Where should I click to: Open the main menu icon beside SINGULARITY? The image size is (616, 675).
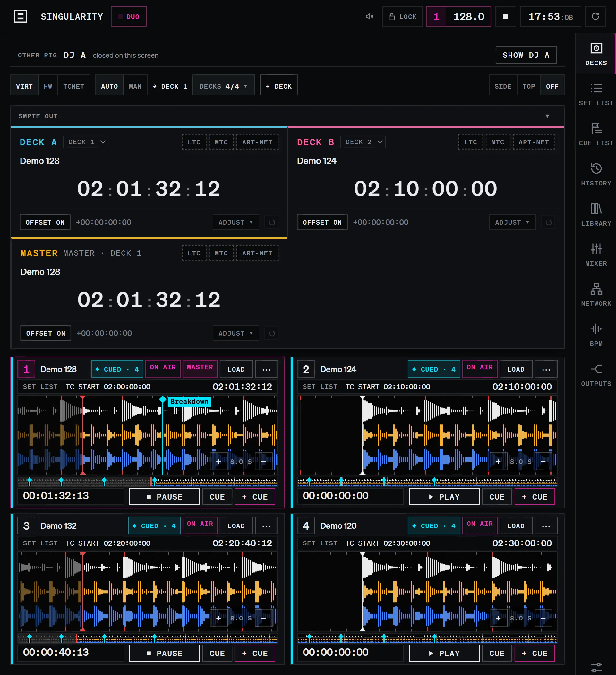(21, 16)
